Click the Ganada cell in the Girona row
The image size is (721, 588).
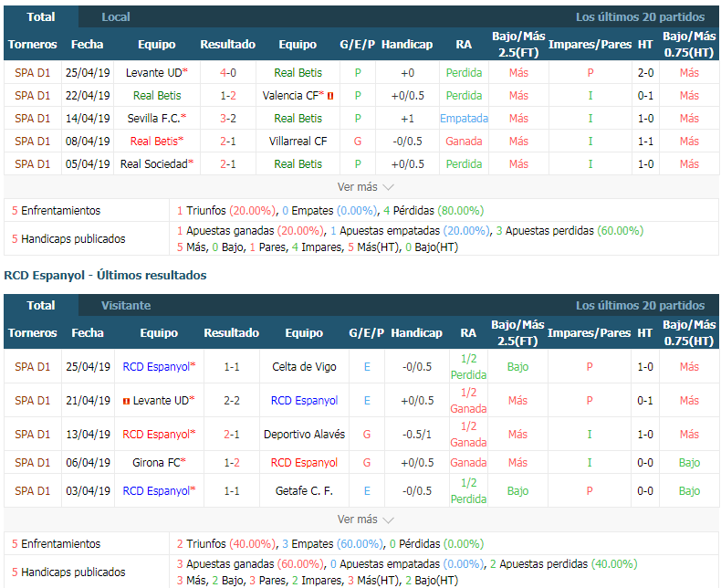tap(468, 462)
